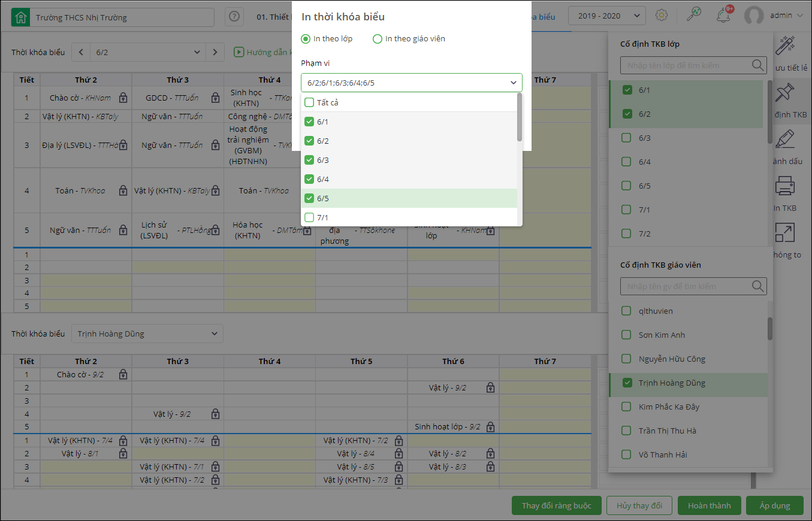This screenshot has height=521, width=812.
Task: Open the notifications bell icon
Action: (x=723, y=16)
